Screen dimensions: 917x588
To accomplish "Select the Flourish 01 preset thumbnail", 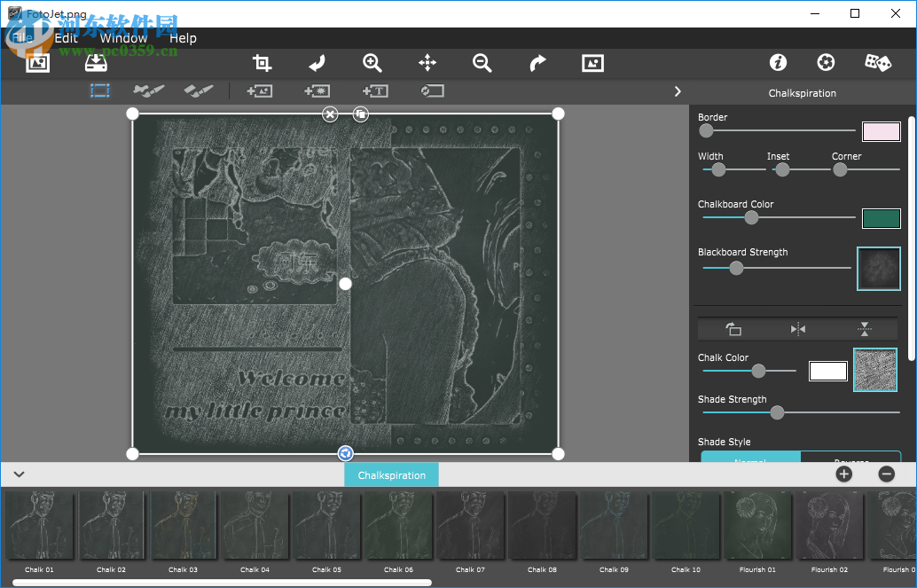I will [x=757, y=526].
